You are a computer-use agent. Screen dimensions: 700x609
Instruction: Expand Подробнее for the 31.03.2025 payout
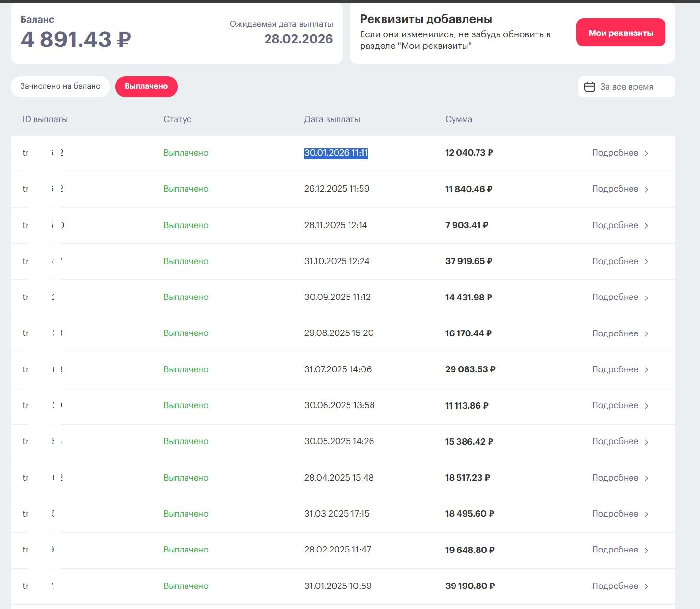click(615, 514)
